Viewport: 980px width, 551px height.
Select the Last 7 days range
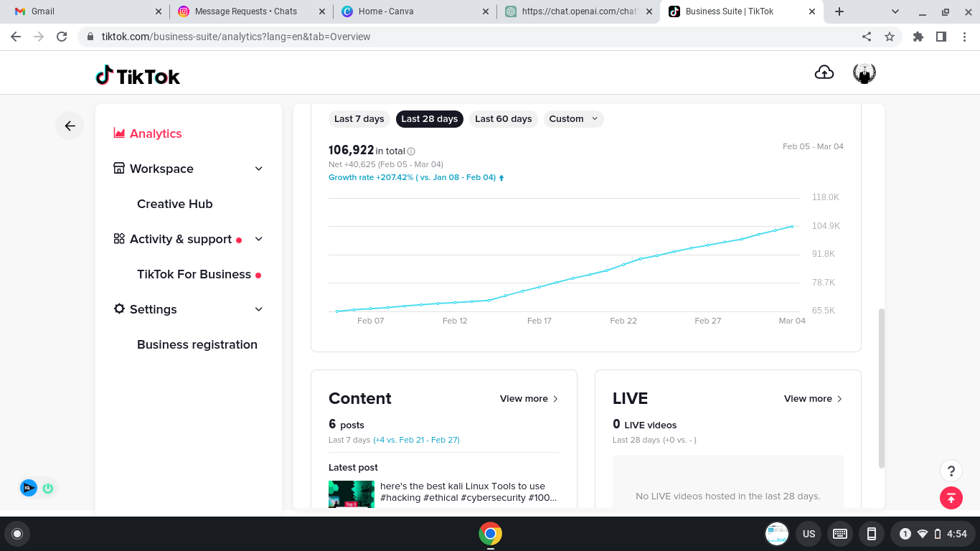pos(359,119)
